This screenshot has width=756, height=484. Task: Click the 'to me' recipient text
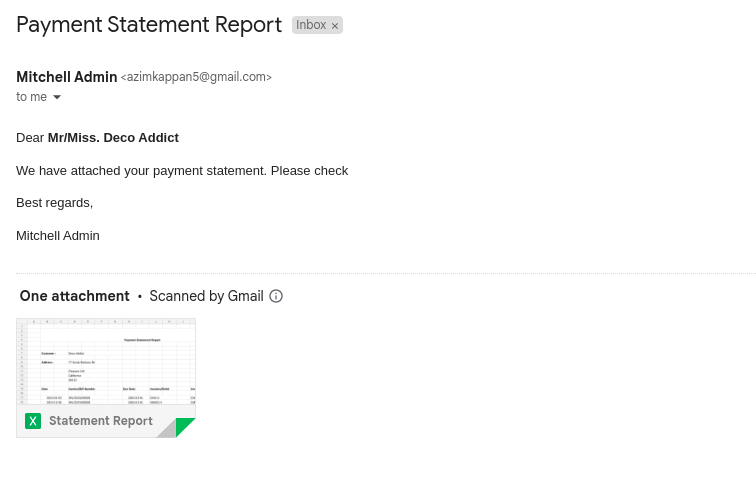tap(31, 97)
